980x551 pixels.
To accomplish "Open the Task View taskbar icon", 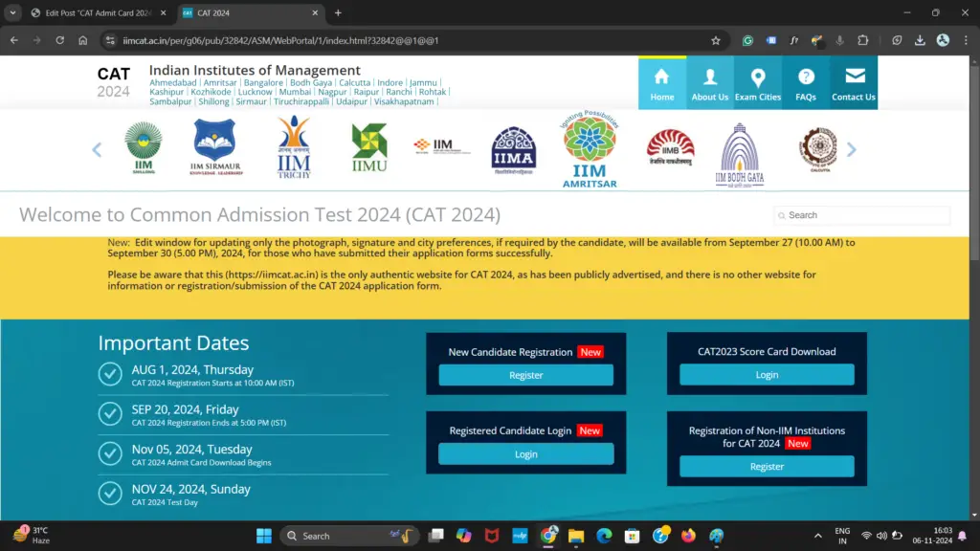I will click(436, 536).
